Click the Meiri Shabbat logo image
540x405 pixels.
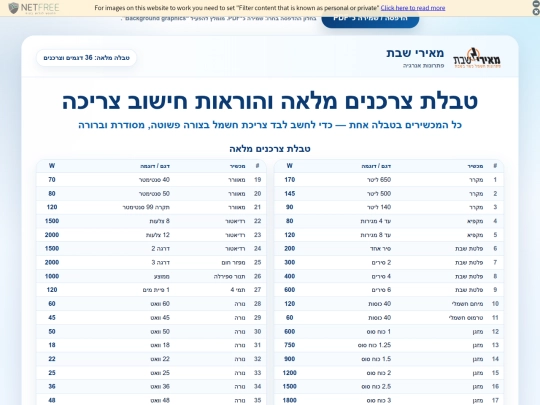pos(477,58)
